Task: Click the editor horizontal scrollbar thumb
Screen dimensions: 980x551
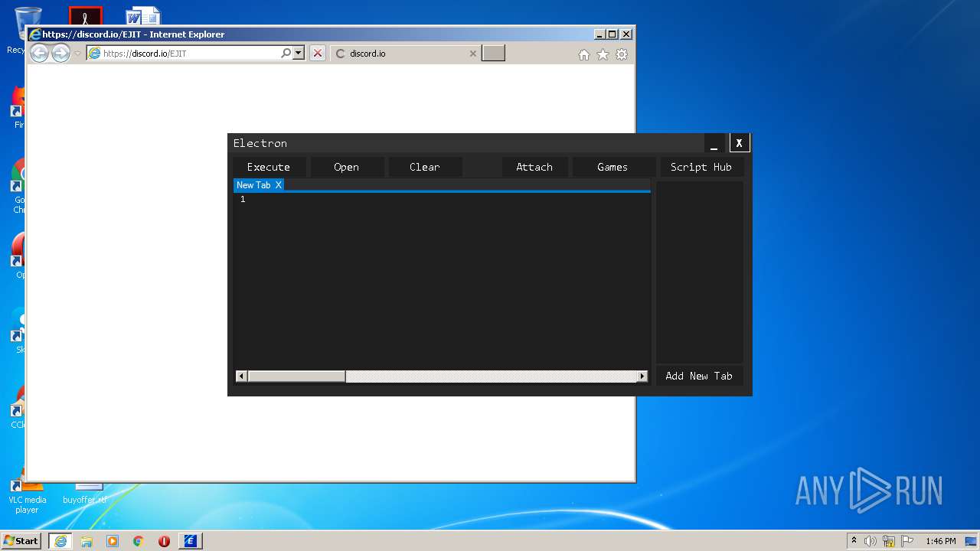Action: (x=296, y=376)
